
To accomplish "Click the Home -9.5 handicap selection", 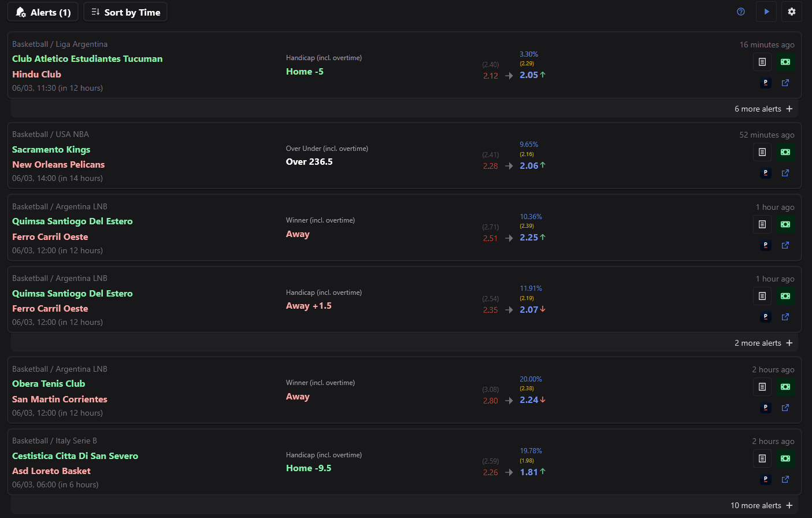I will [309, 468].
